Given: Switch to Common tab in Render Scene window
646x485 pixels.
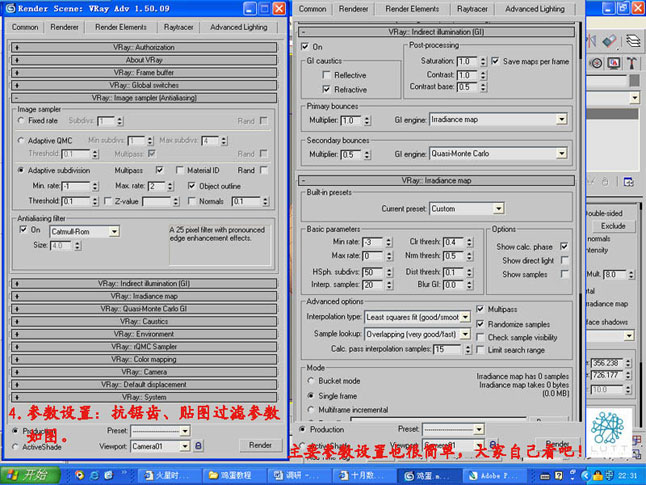Looking at the screenshot, I should click(x=25, y=27).
